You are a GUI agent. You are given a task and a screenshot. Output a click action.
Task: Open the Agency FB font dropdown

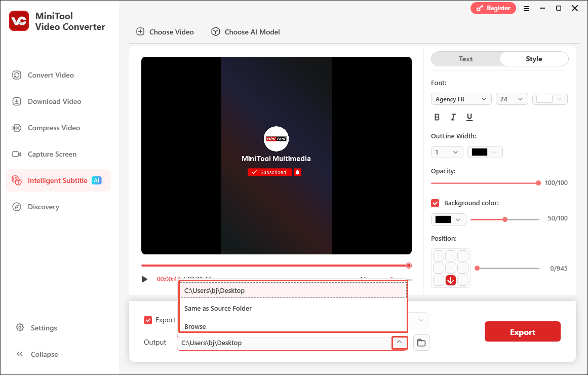point(461,99)
